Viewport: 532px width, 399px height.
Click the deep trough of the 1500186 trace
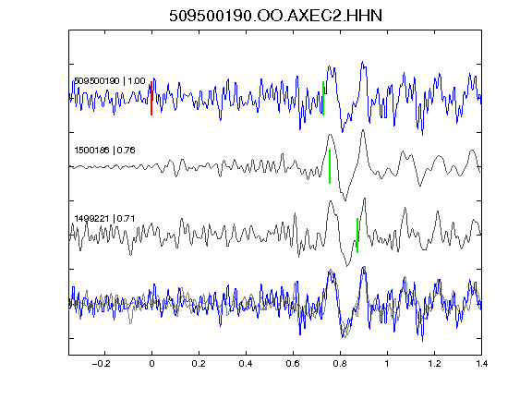[345, 199]
